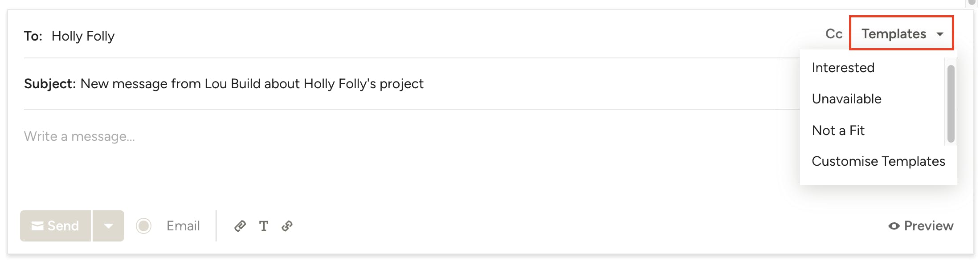
Task: Click the To recipient Holly Folly
Action: pyautogui.click(x=83, y=36)
